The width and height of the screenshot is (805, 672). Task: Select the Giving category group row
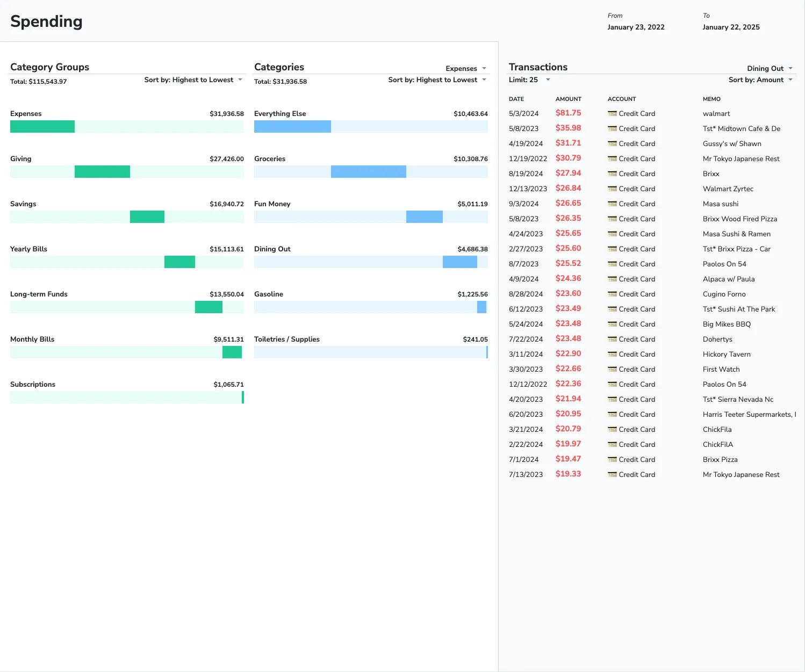127,165
